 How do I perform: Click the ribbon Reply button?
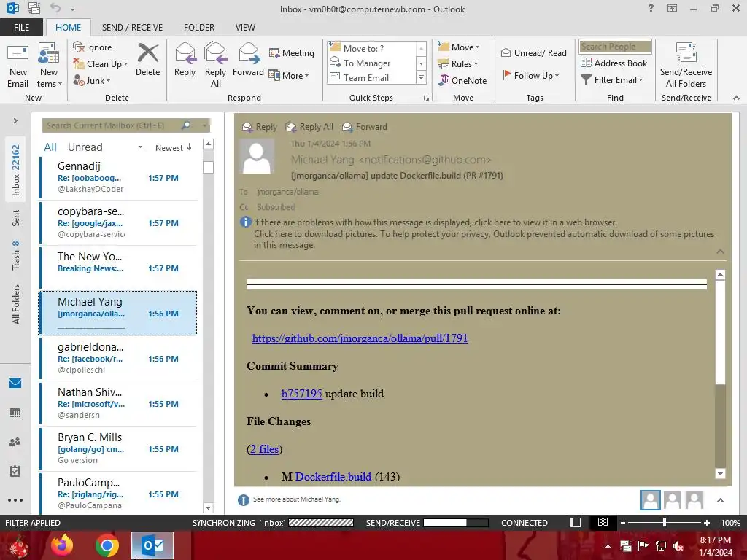tap(185, 60)
